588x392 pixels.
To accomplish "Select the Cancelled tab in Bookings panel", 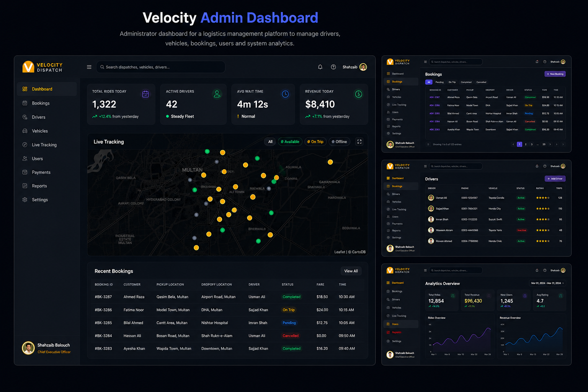I will [481, 82].
